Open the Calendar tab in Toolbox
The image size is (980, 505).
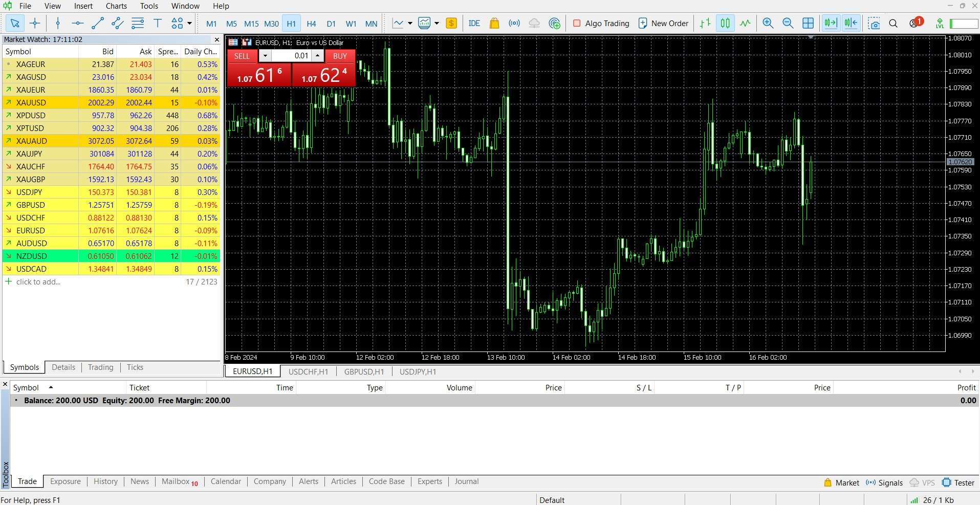pos(226,481)
